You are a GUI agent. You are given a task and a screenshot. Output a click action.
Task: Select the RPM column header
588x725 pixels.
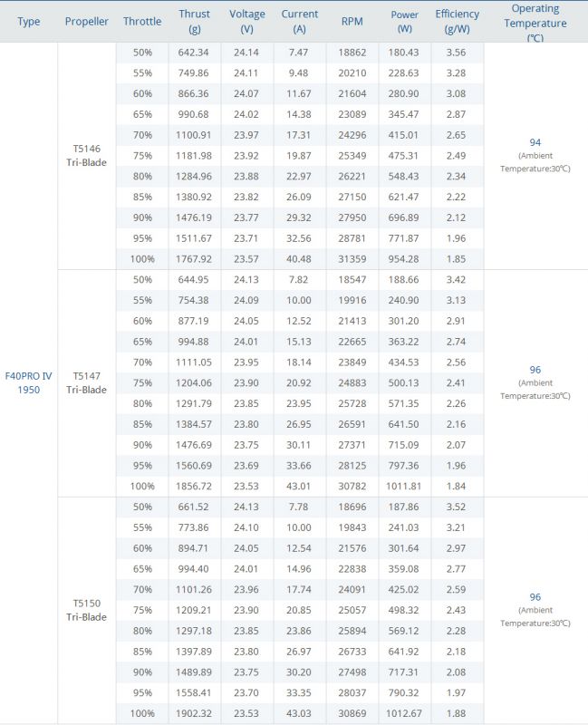(x=352, y=21)
